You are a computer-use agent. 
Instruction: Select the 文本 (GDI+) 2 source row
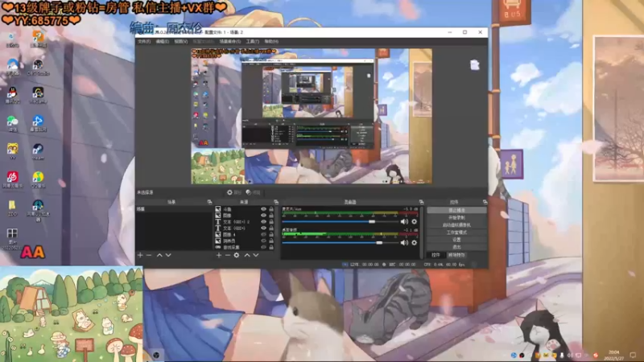point(245,222)
